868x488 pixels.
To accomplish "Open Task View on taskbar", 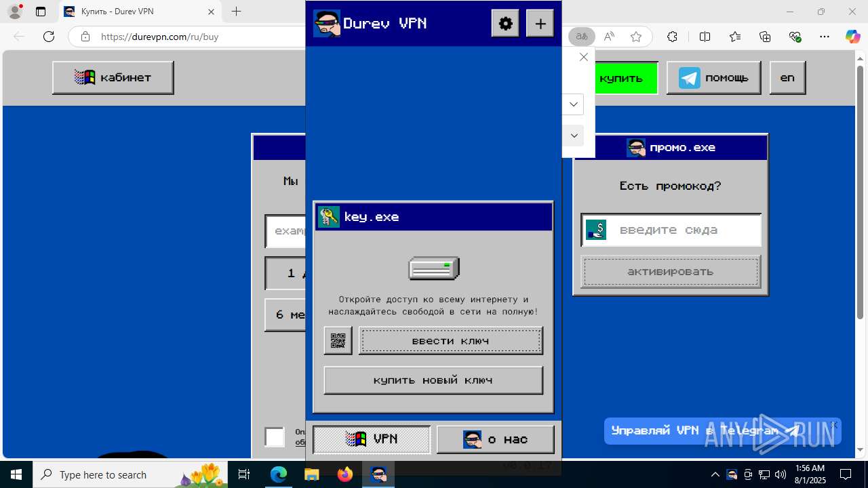I will [245, 474].
